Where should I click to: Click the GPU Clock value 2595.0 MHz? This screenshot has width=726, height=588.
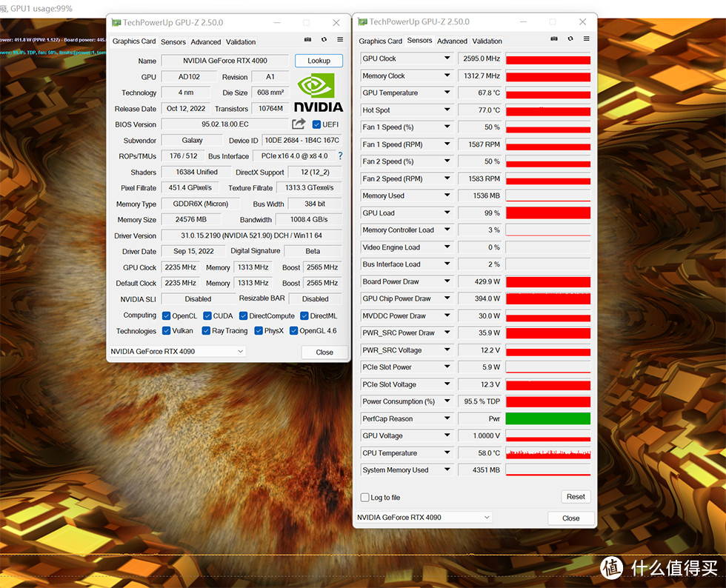click(480, 59)
